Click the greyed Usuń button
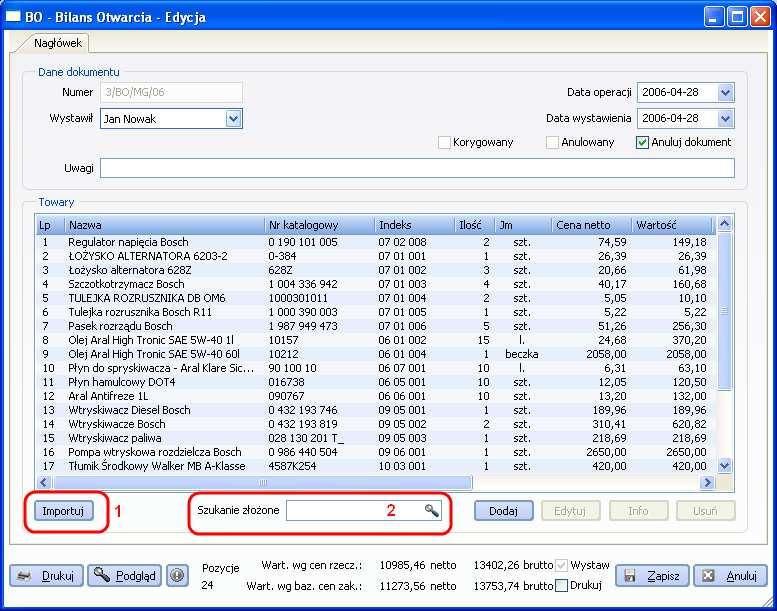 point(706,511)
